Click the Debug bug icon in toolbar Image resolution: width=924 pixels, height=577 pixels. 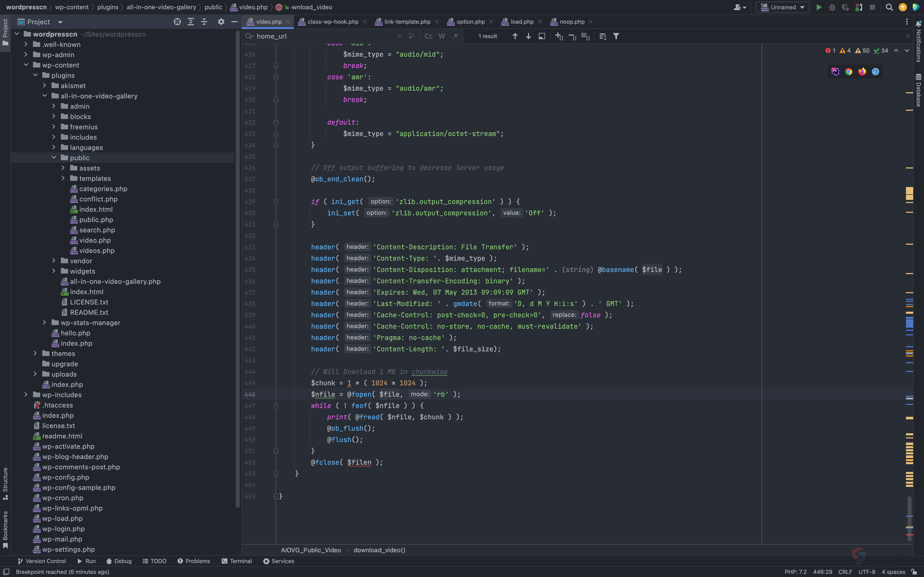point(832,7)
